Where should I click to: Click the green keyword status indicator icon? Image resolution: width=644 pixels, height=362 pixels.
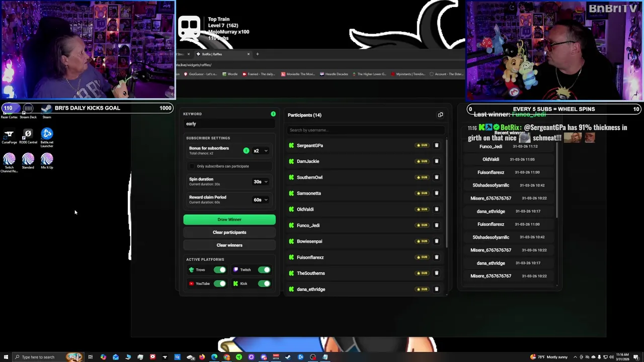click(x=273, y=114)
